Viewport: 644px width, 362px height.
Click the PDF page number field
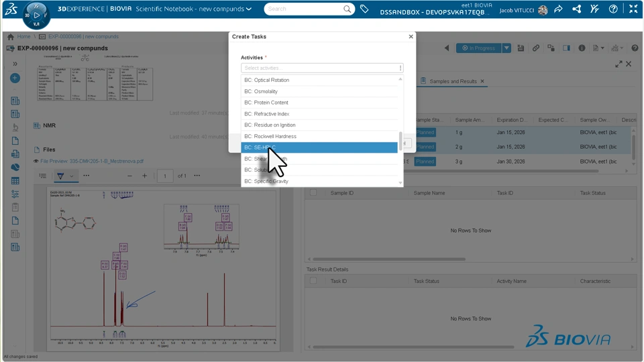pyautogui.click(x=165, y=176)
